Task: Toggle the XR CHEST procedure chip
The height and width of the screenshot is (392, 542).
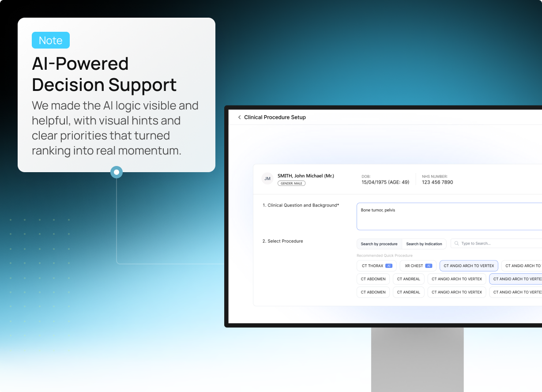Action: tap(414, 266)
